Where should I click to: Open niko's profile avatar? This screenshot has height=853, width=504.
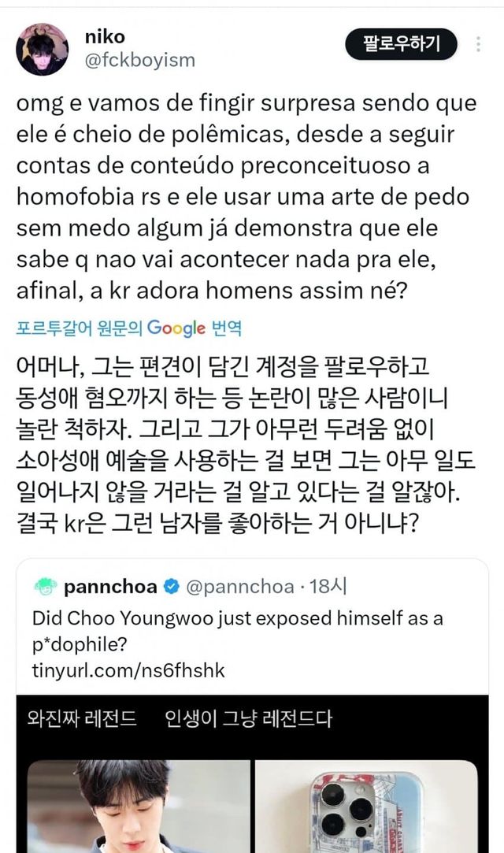(43, 49)
